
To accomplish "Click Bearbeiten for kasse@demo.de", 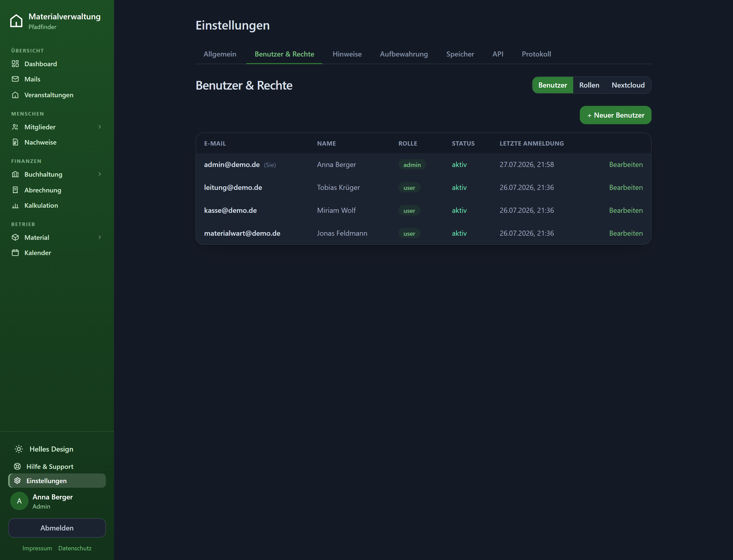I will (x=626, y=210).
